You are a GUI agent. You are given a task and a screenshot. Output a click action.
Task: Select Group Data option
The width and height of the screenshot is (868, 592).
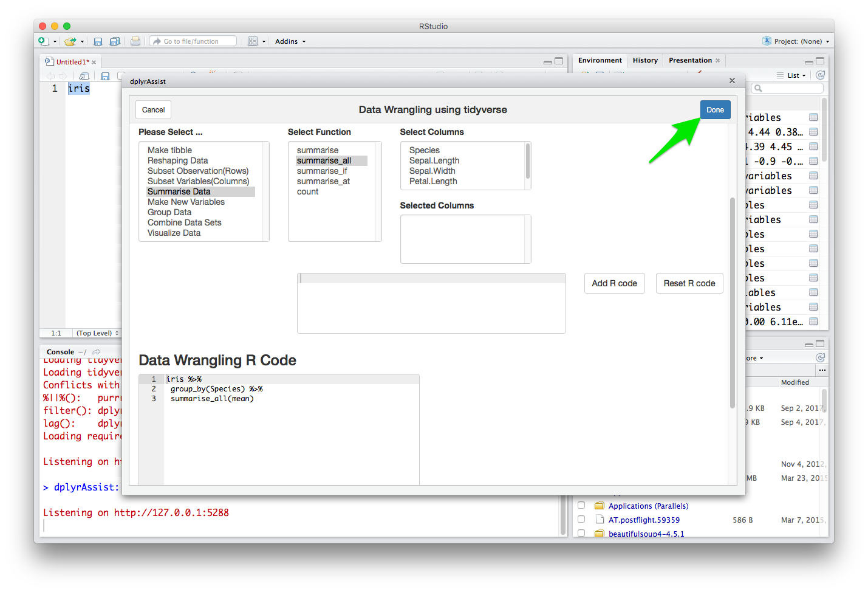(200, 212)
